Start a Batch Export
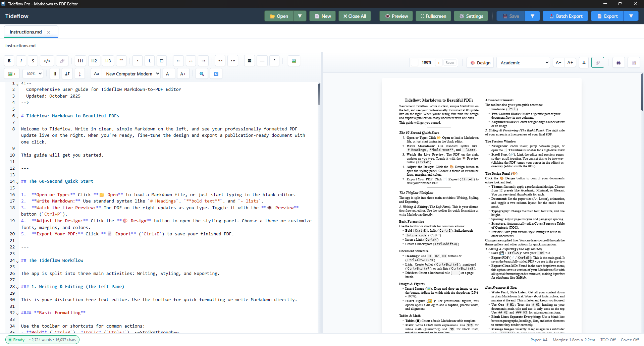The image size is (644, 346). click(565, 16)
